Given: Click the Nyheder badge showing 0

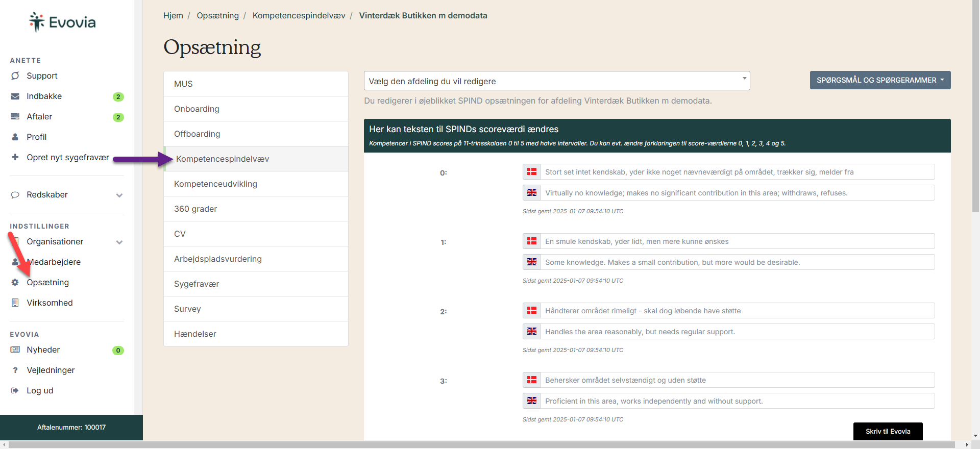Looking at the screenshot, I should point(118,350).
